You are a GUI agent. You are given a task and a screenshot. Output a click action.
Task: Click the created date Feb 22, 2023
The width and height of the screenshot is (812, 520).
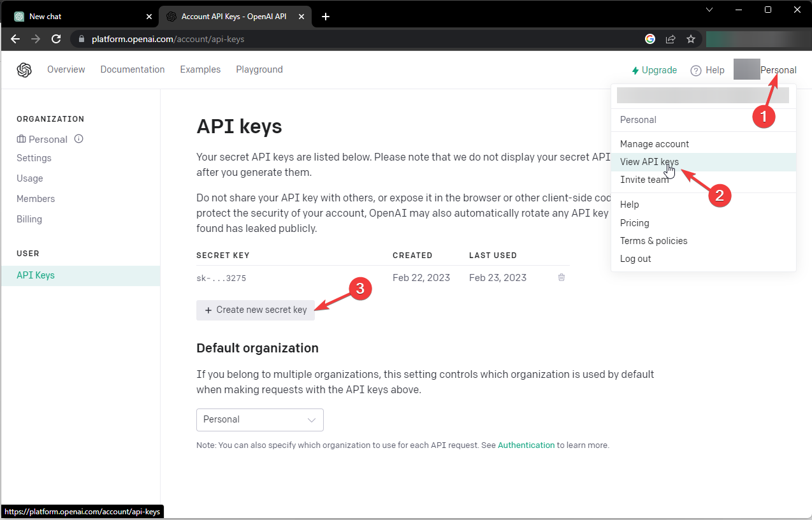pos(421,278)
